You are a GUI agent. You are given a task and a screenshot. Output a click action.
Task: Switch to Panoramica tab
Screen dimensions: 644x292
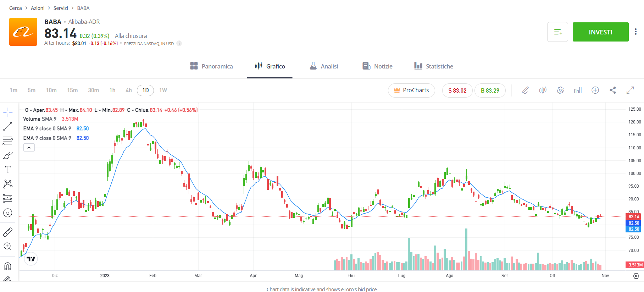(211, 66)
